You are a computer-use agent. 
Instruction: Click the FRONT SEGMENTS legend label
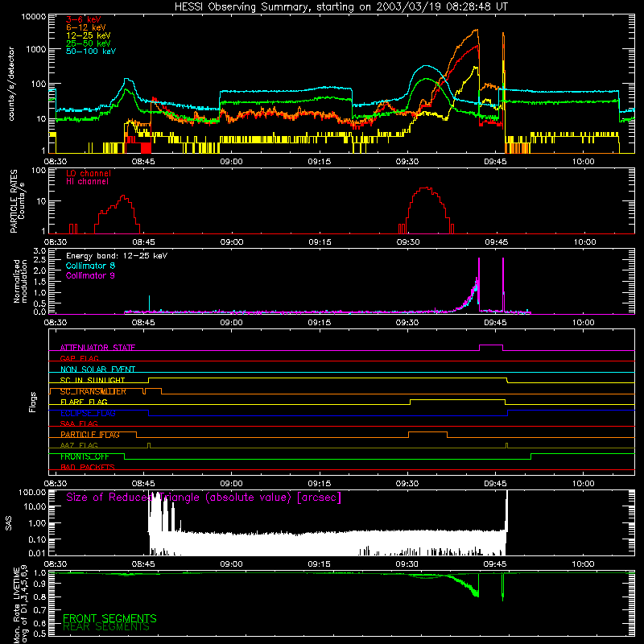(109, 618)
